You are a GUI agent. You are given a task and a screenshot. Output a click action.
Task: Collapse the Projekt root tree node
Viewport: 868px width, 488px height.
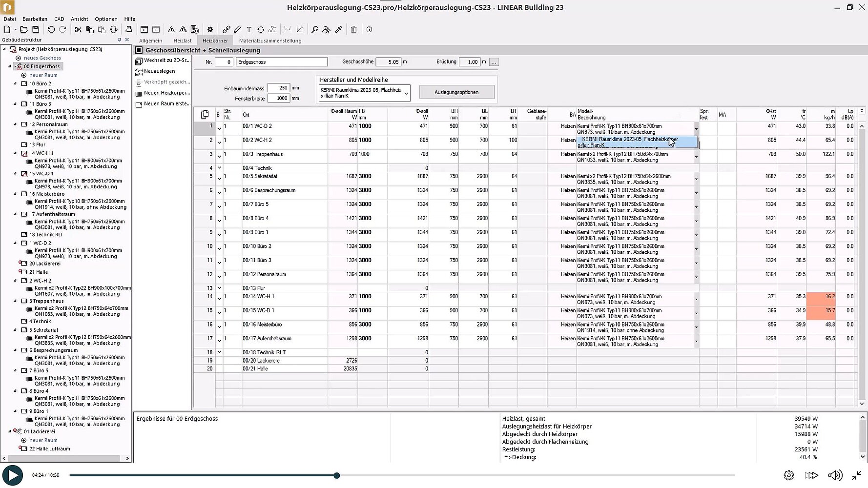coord(4,49)
